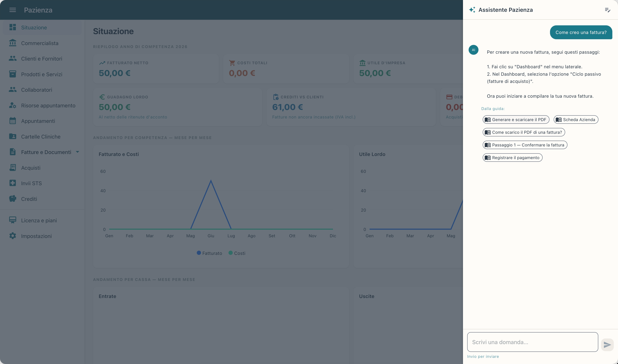Open Commercialista via the bank icon
This screenshot has height=364, width=618.
(13, 43)
